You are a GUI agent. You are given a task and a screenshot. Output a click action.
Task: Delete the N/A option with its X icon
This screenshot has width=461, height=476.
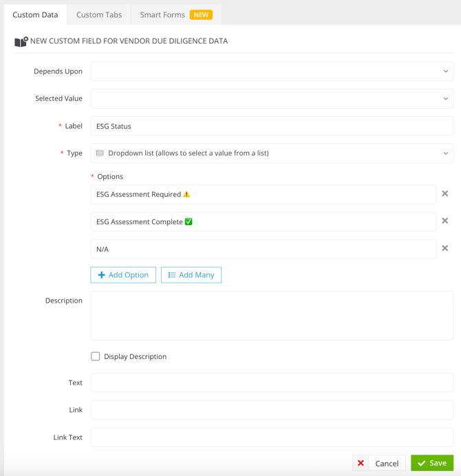[x=445, y=248]
